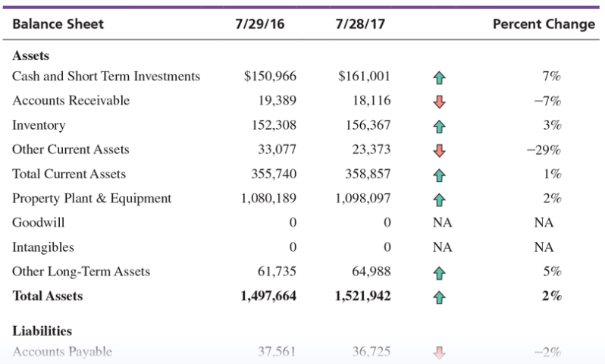Select the 7/28/17 column header
Screen dimensions: 605x364
[360, 24]
